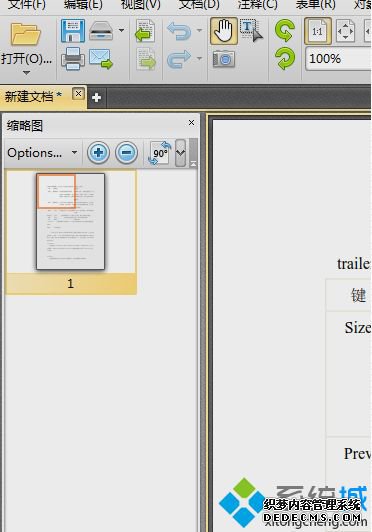Toggle the fit page view button
The height and width of the screenshot is (532, 372).
[346, 31]
